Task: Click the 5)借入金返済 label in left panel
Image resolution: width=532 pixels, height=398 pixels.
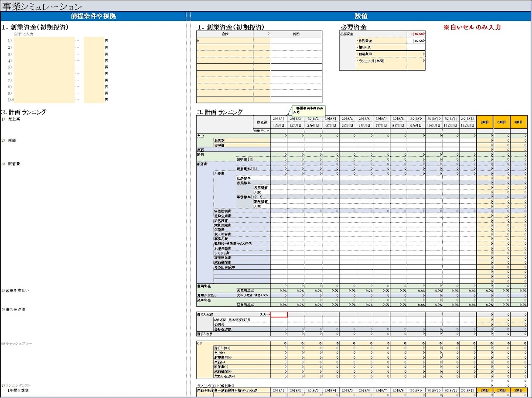Action: (x=14, y=309)
